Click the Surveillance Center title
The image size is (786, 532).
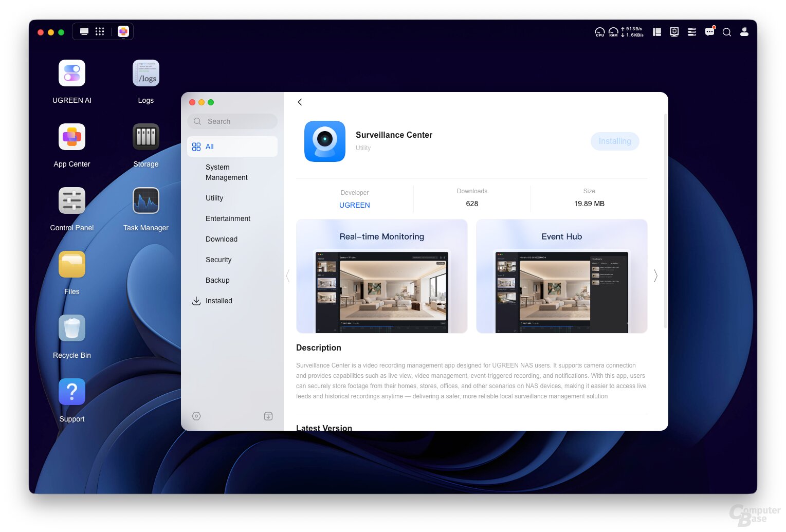coord(394,135)
